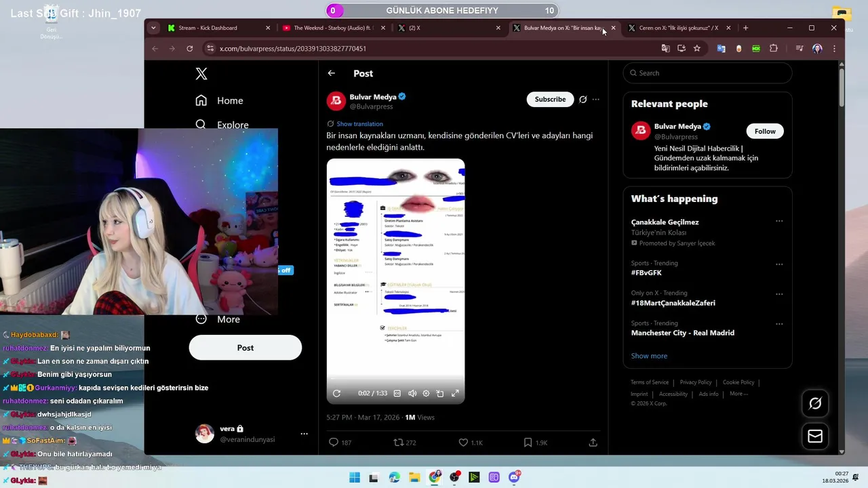The width and height of the screenshot is (868, 488).
Task: Toggle closed captions on the video
Action: (x=397, y=393)
